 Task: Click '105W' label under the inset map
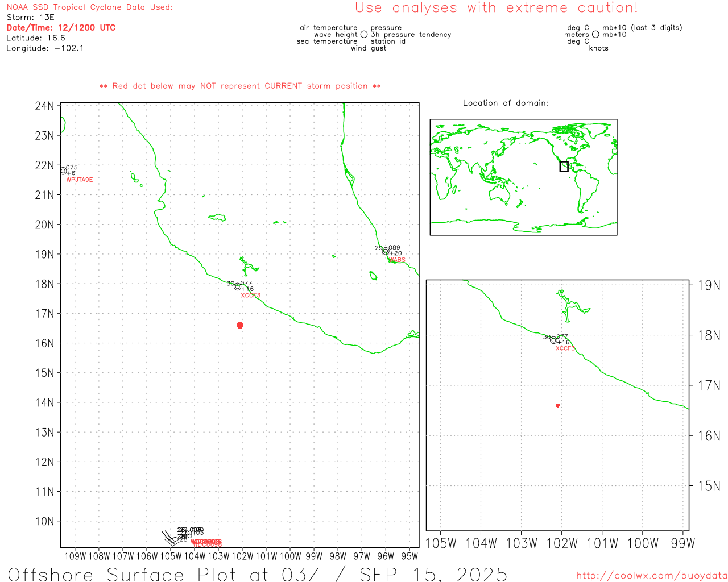(441, 543)
